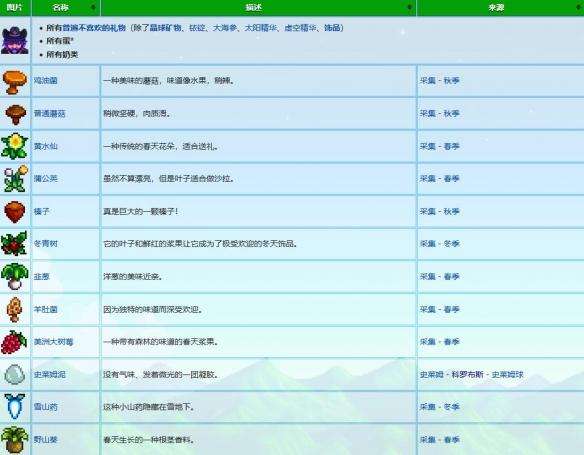Open the 冬青树 item link
The image size is (584, 455).
click(x=45, y=244)
